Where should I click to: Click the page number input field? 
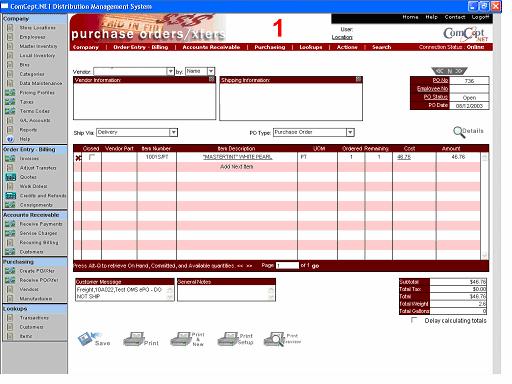pyautogui.click(x=288, y=265)
